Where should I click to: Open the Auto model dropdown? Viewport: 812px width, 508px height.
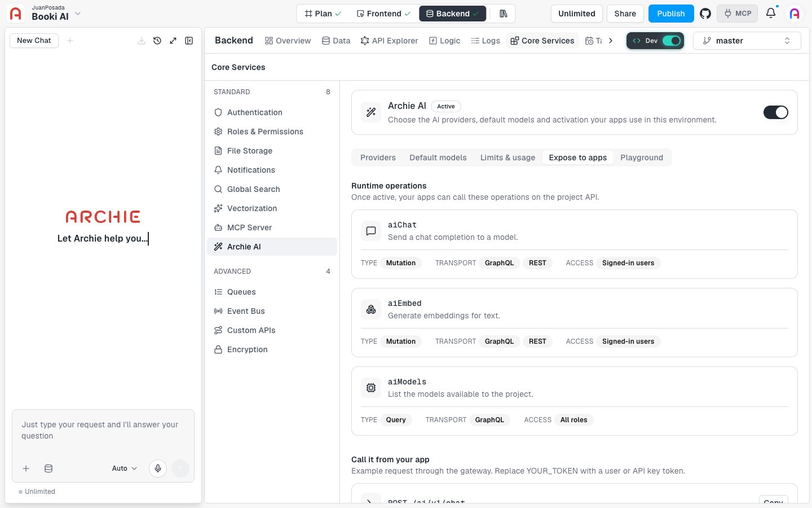click(x=125, y=468)
